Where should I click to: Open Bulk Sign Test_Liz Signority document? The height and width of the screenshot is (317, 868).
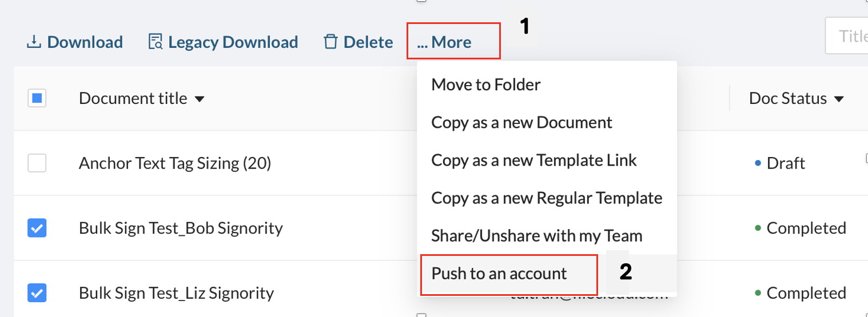[x=177, y=294]
